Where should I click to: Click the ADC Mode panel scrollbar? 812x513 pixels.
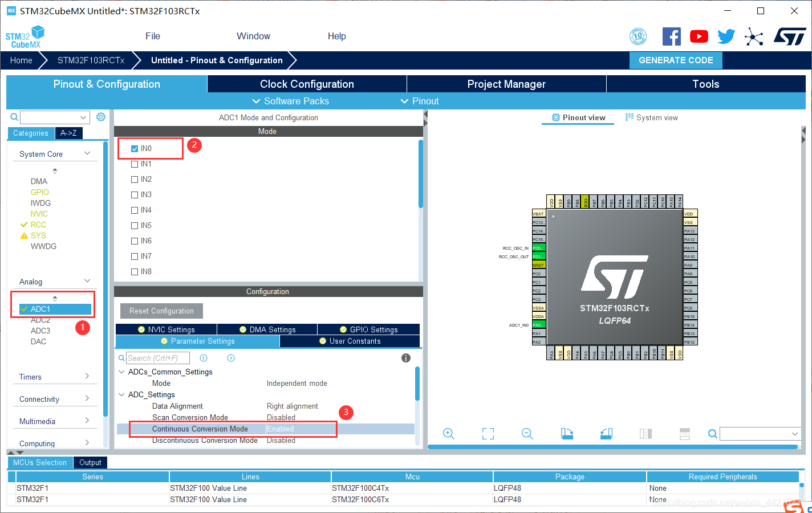click(421, 174)
